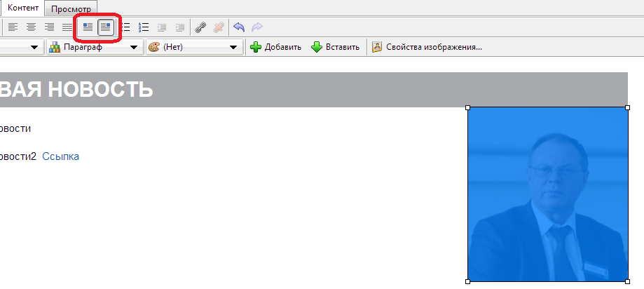The image size is (644, 289).
Task: Click the numbered list icon
Action: pos(144,27)
